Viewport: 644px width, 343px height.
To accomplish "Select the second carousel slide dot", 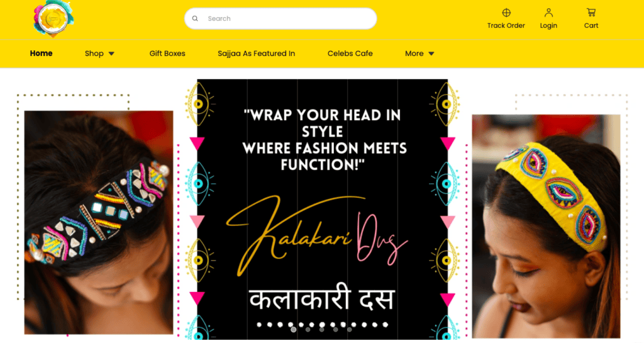I will pyautogui.click(x=308, y=329).
